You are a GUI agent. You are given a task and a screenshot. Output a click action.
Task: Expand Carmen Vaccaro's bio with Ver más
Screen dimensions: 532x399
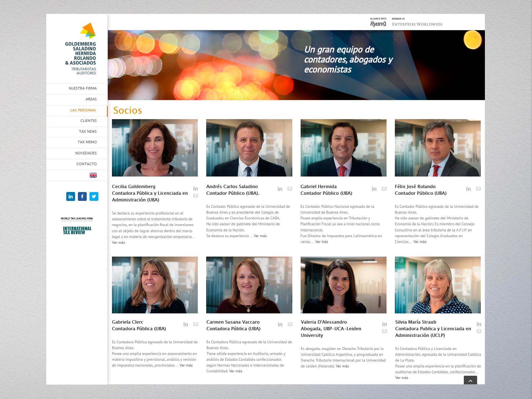tap(236, 371)
